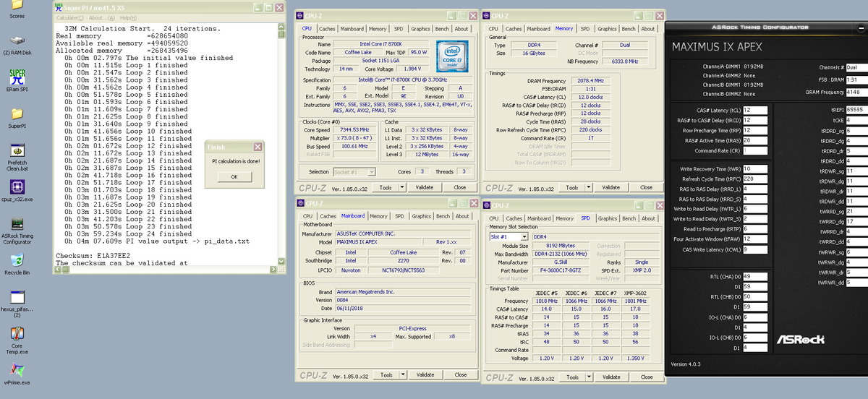Click the tWRWR_dd field in ASRock
Image resolution: width=868 pixels, height=399 pixels.
click(858, 283)
